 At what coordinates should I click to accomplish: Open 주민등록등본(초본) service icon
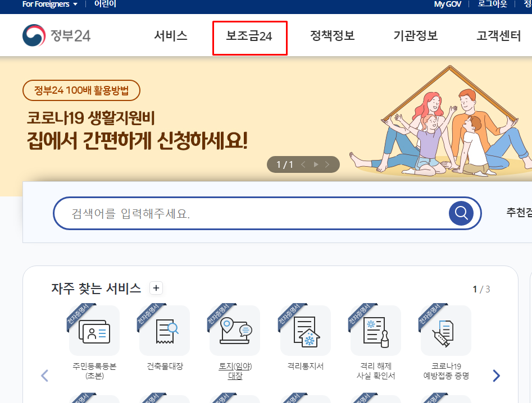pos(94,330)
